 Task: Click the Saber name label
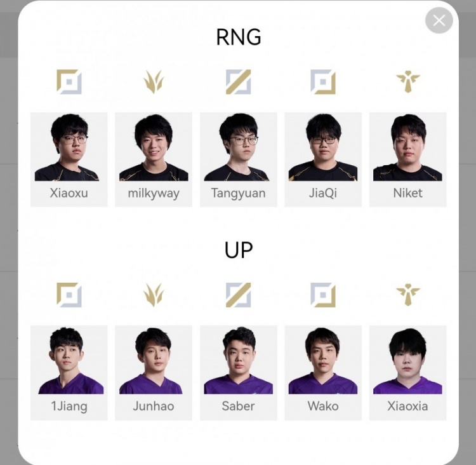[x=238, y=406]
